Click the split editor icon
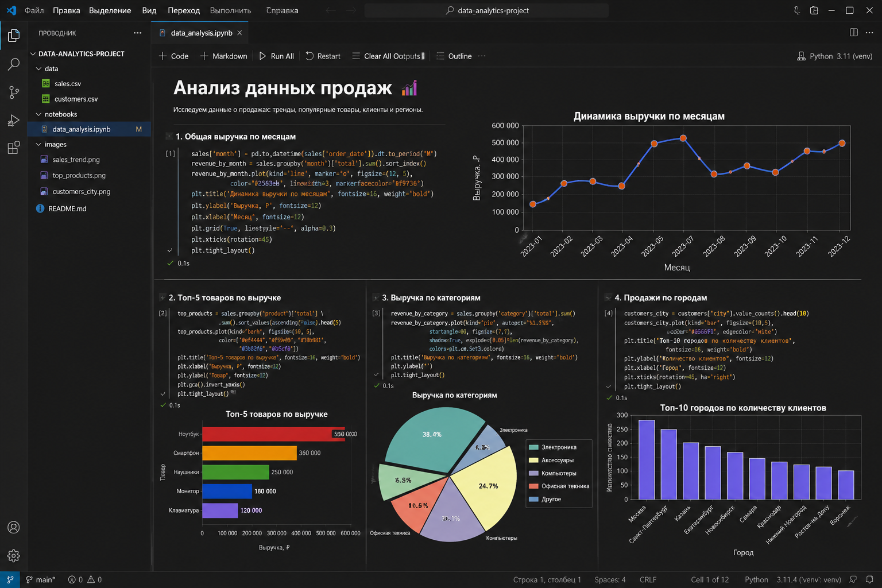This screenshot has height=588, width=882. pos(854,33)
